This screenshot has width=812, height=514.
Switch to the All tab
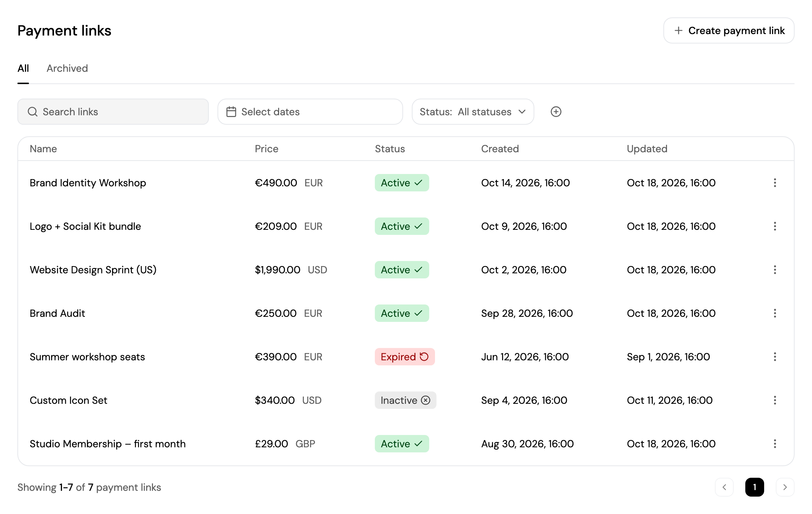(x=23, y=69)
